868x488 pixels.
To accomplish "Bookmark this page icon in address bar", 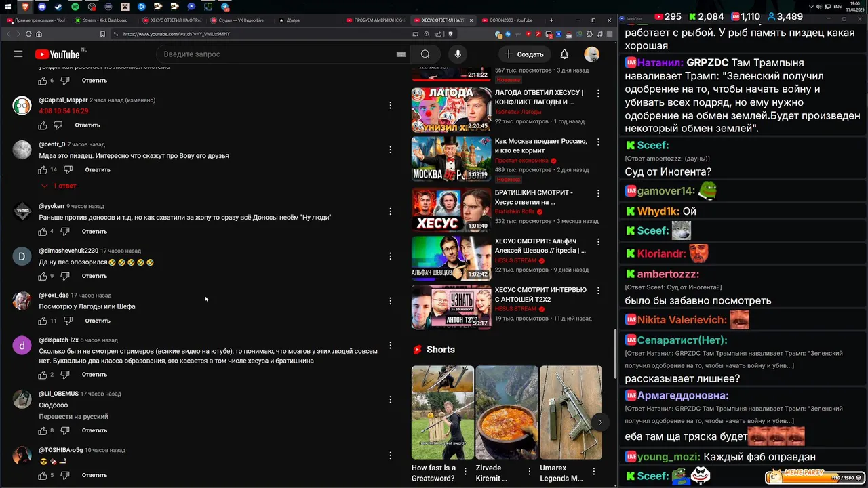I will click(x=102, y=34).
